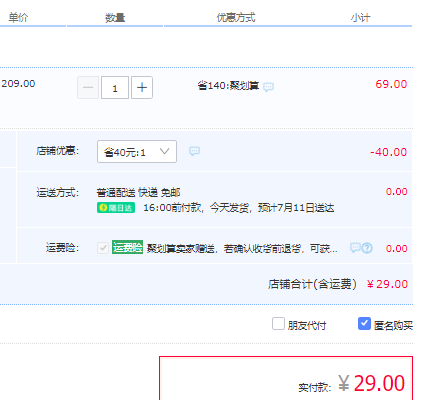
Task: Enable the 朋友代付 checkbox
Action: [278, 323]
